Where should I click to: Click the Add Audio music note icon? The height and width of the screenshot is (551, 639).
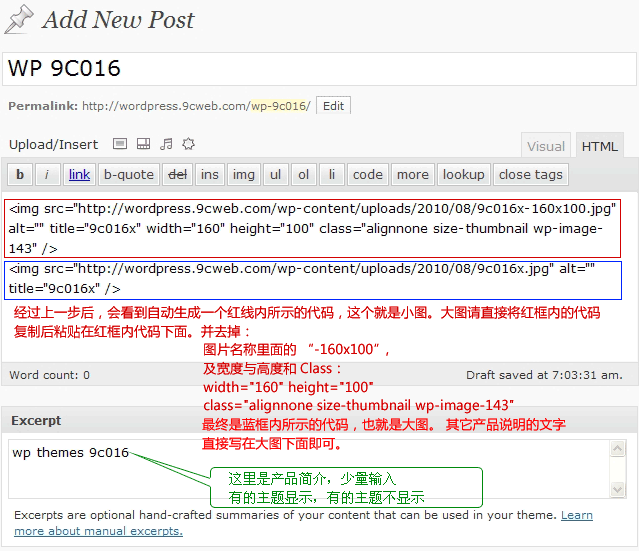(x=166, y=144)
